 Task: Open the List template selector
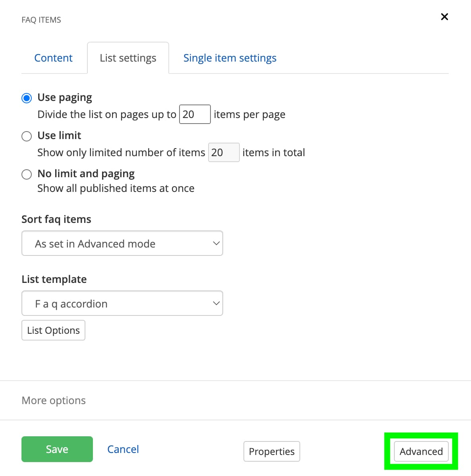point(122,303)
